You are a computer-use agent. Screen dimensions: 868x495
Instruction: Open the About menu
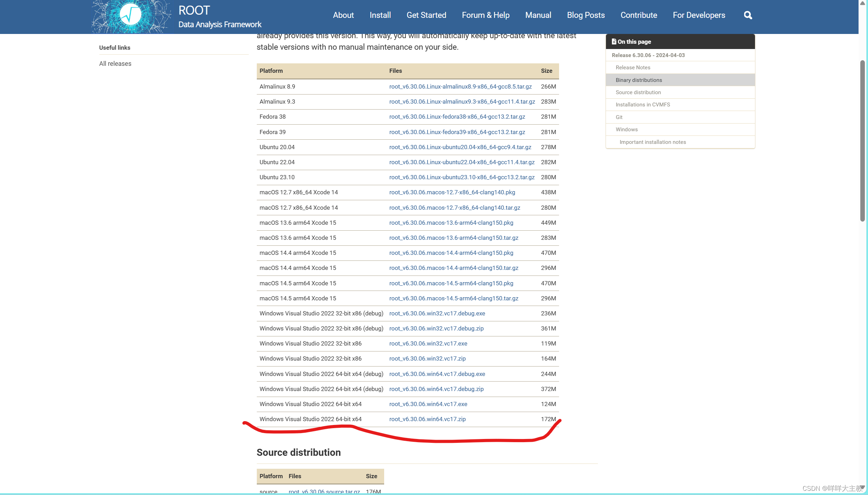tap(343, 15)
